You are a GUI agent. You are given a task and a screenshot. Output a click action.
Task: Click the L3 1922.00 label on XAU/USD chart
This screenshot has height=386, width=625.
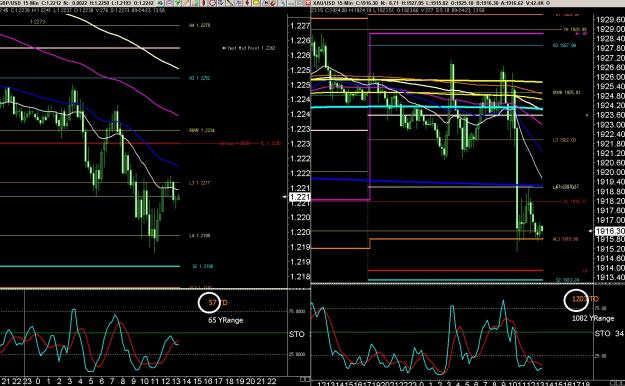(564, 140)
